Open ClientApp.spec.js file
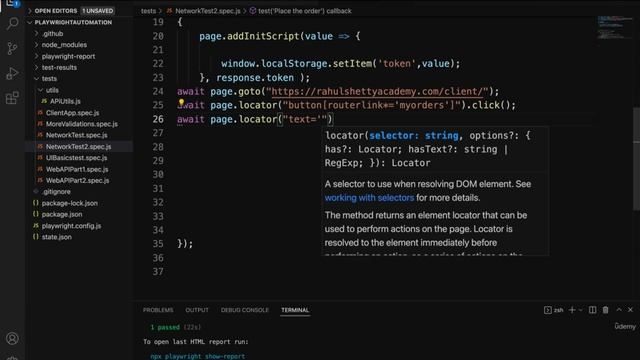Viewport: 640px width, 360px height. tap(72, 113)
